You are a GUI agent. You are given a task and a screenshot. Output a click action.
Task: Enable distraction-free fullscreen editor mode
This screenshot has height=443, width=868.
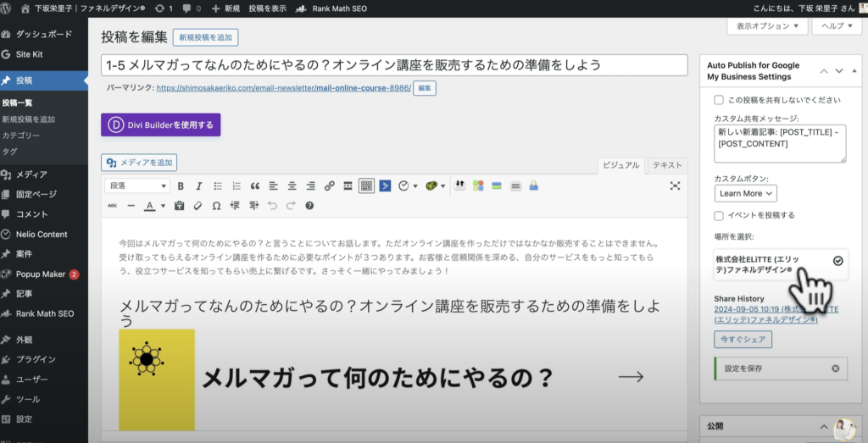point(675,186)
